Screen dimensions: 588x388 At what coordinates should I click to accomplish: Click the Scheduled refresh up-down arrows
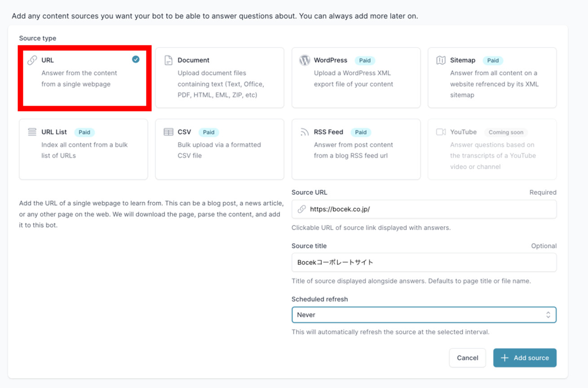548,315
